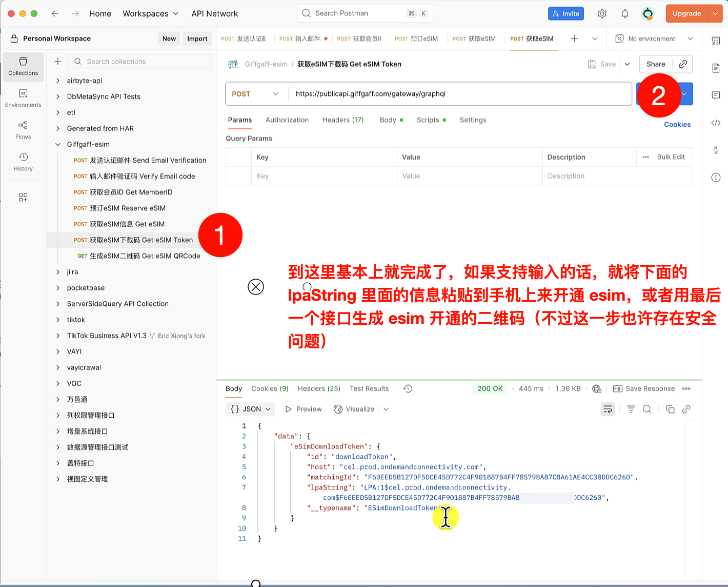This screenshot has width=728, height=587.
Task: Search within the response body
Action: [x=647, y=409]
